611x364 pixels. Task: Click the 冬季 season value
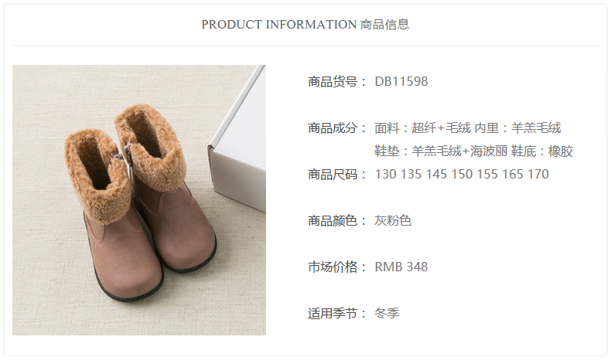click(x=387, y=313)
